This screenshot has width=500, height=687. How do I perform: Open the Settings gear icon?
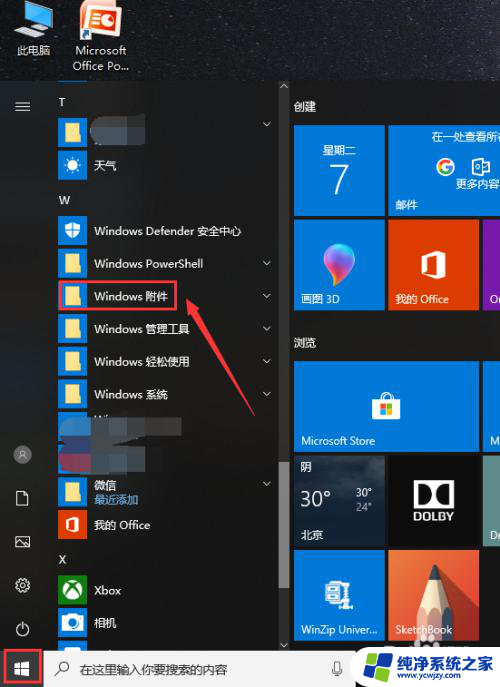coord(23,585)
